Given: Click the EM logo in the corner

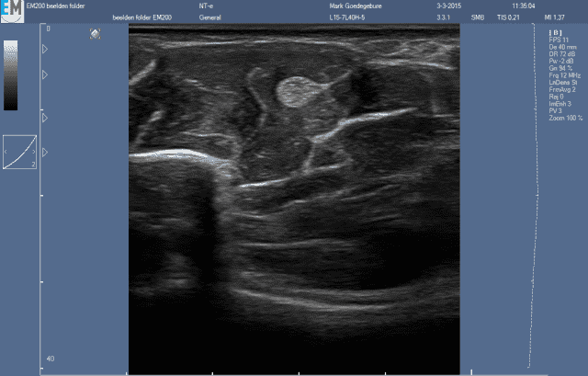Looking at the screenshot, I should (13, 9).
